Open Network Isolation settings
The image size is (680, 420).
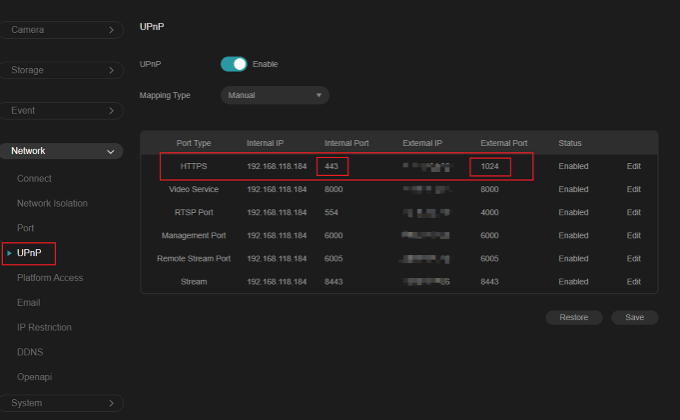coord(52,203)
